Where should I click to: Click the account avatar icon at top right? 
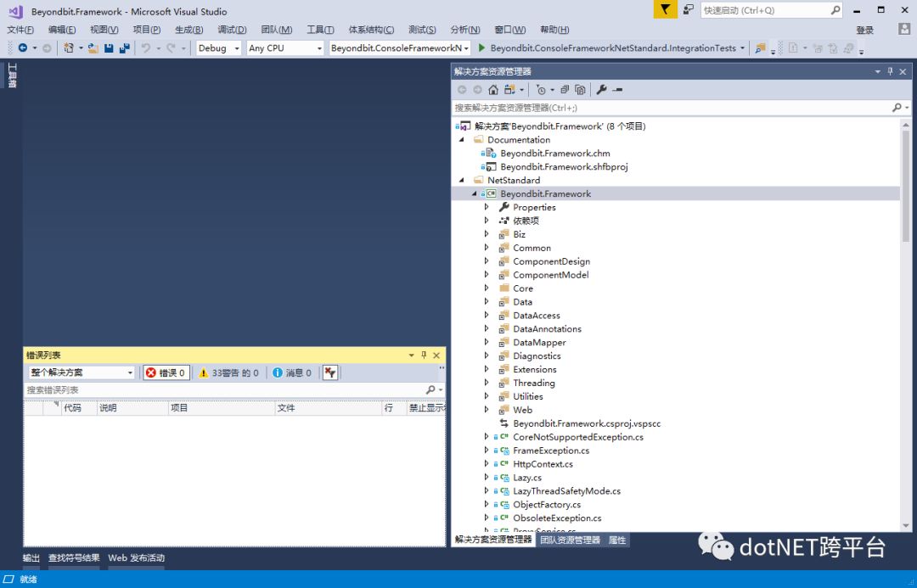904,29
